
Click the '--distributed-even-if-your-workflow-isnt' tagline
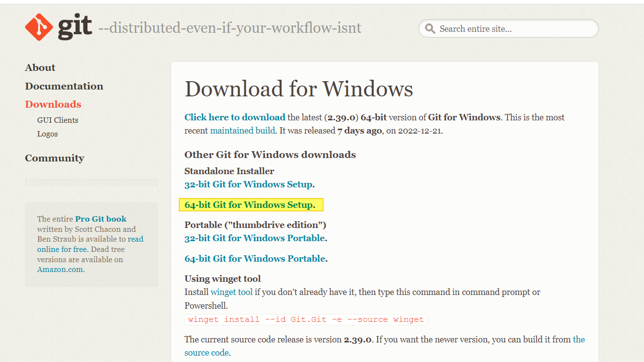pyautogui.click(x=230, y=28)
